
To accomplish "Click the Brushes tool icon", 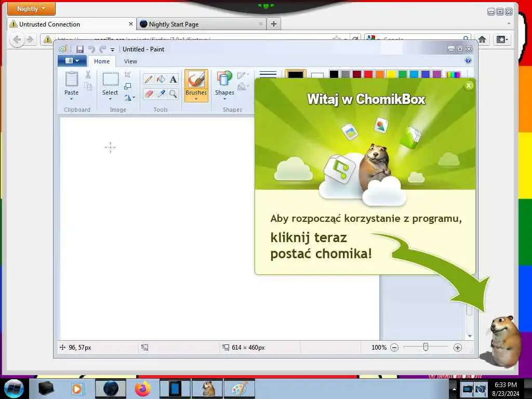I will pos(196,79).
